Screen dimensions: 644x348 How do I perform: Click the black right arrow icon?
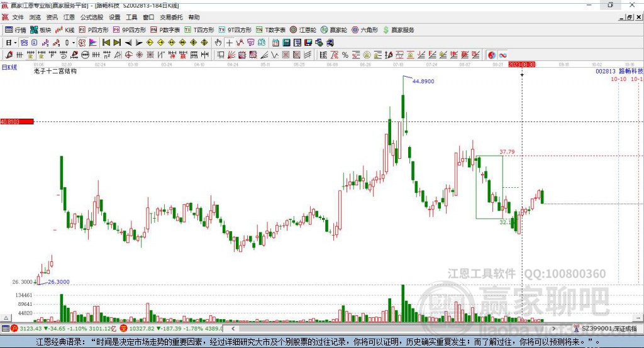pos(139,43)
